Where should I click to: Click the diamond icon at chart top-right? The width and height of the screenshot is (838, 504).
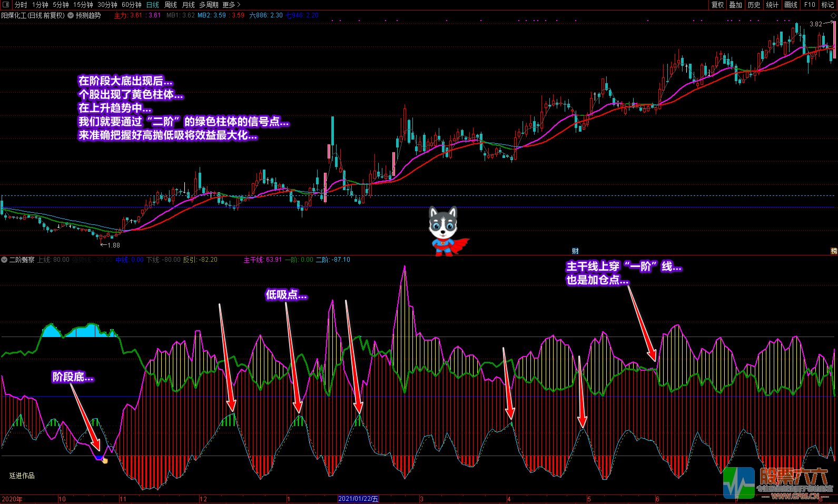tap(833, 16)
